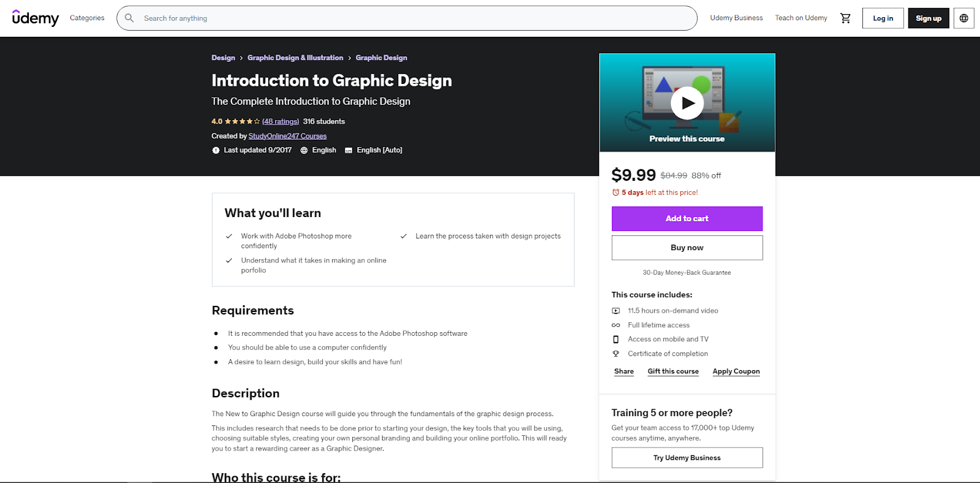Open the Categories menu
Screen dimensions: 980x483
tap(87, 18)
